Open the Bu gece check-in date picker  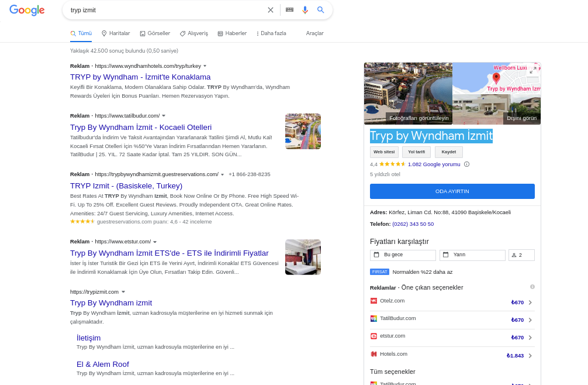[x=403, y=255]
